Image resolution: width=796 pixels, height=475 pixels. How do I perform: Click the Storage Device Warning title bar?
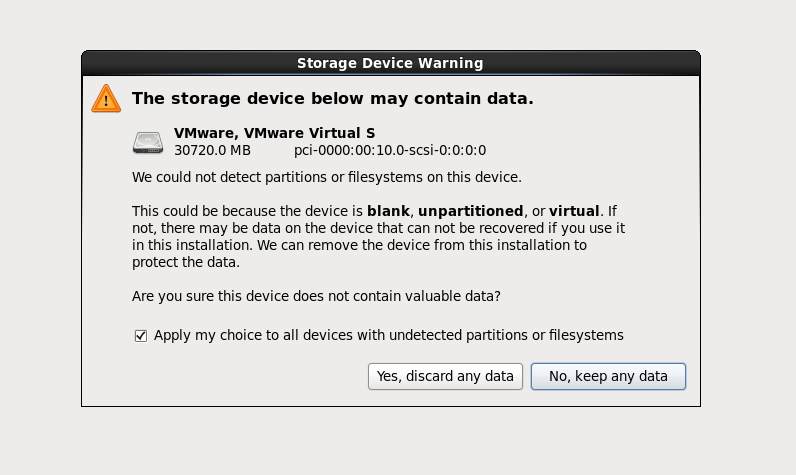390,63
